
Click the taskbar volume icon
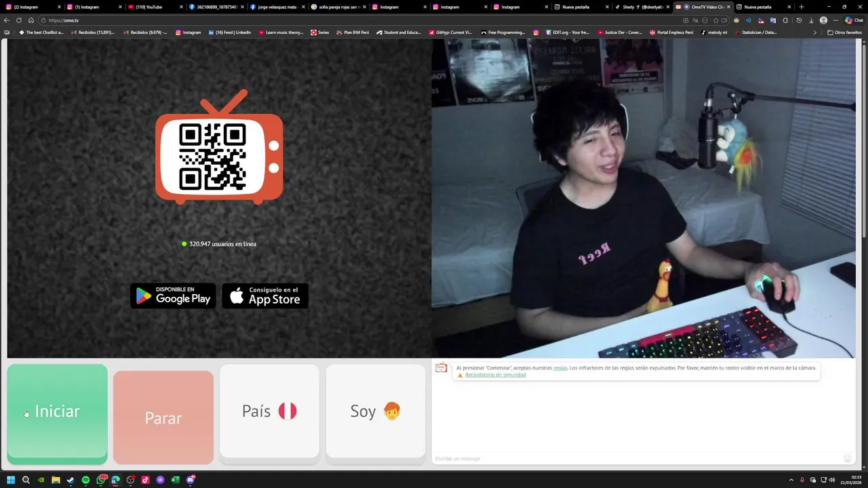pos(832,480)
